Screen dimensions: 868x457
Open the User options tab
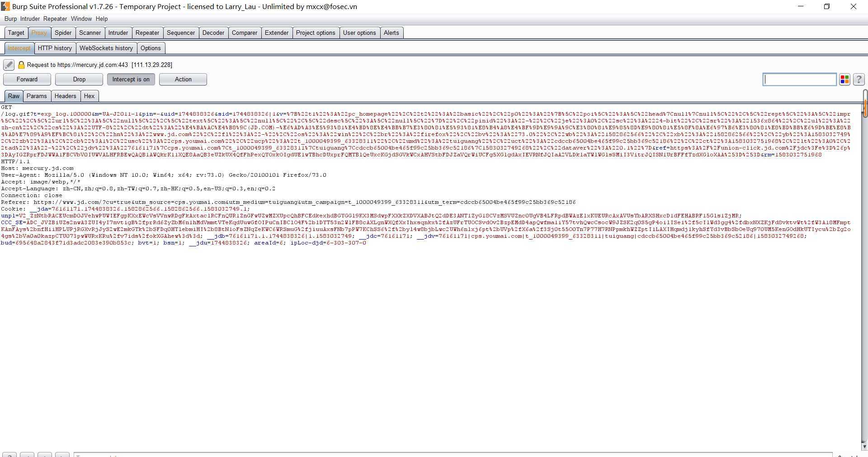tap(359, 33)
